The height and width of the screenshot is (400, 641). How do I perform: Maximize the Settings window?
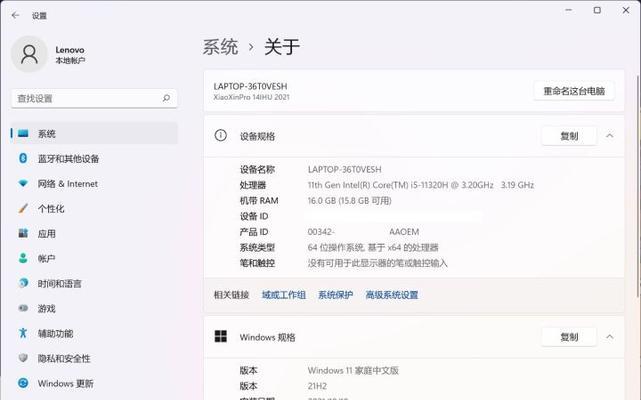tap(597, 10)
